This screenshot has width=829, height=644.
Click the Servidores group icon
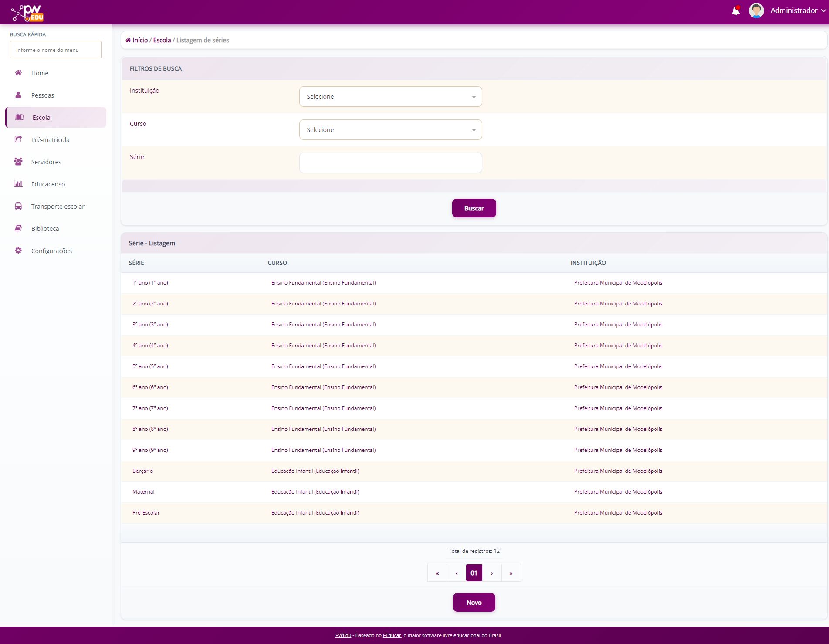pos(18,162)
